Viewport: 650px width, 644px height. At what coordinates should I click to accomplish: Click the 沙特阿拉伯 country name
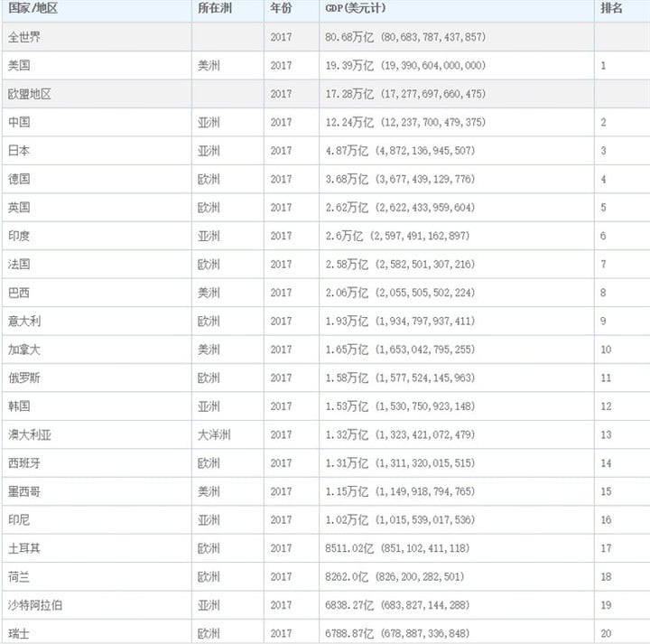(x=35, y=605)
